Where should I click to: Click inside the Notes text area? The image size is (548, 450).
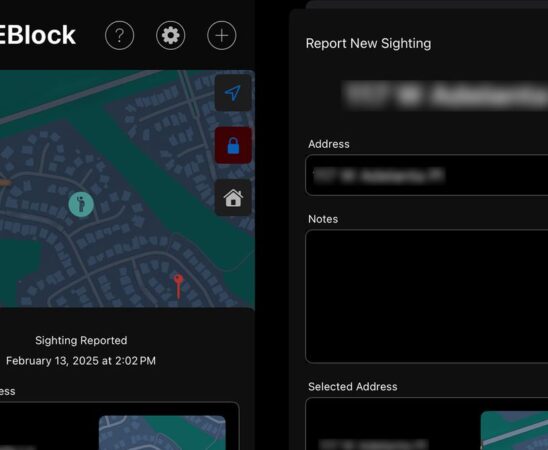[426, 296]
